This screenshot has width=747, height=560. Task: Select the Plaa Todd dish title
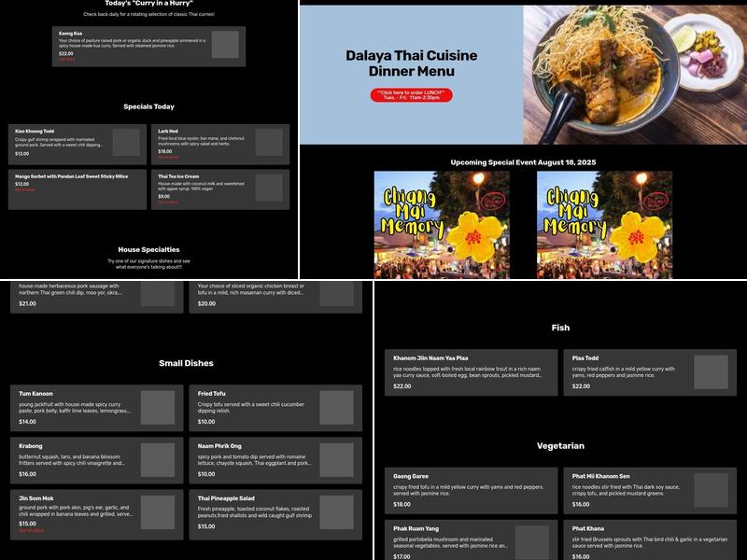tap(585, 357)
